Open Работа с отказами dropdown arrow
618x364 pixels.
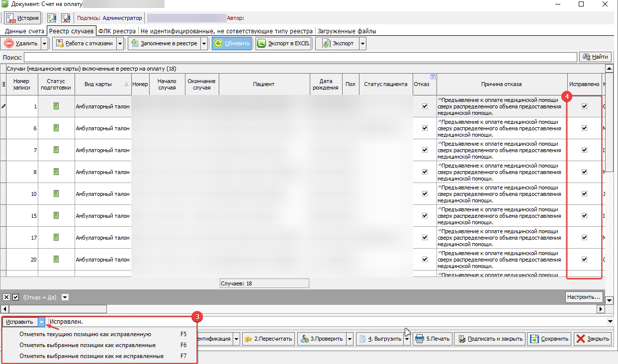[120, 43]
